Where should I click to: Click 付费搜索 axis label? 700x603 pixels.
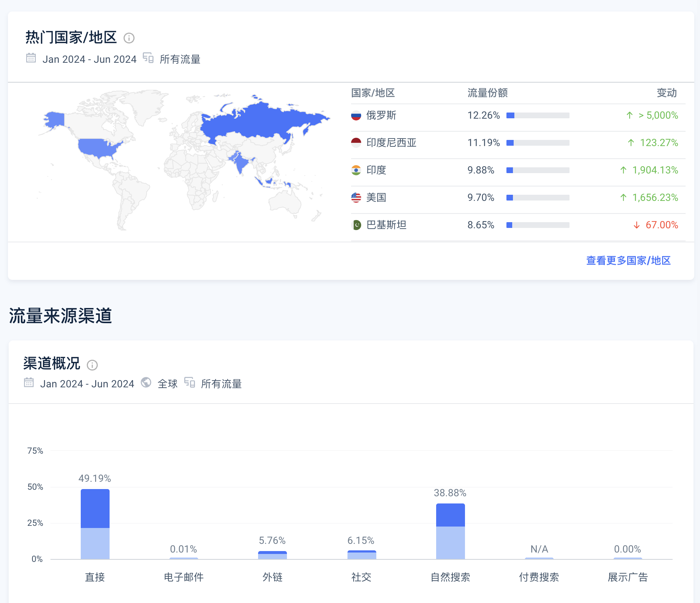(539, 577)
